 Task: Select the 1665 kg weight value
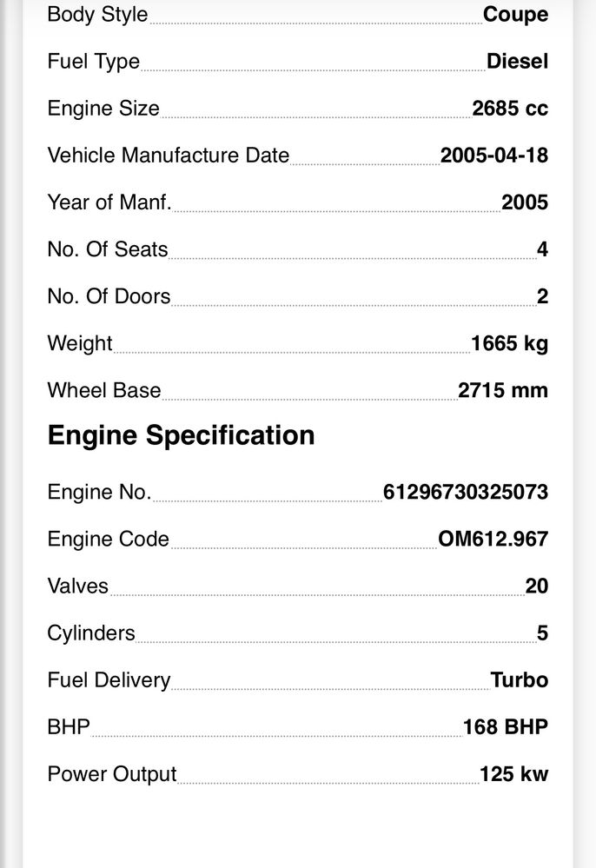click(x=509, y=343)
